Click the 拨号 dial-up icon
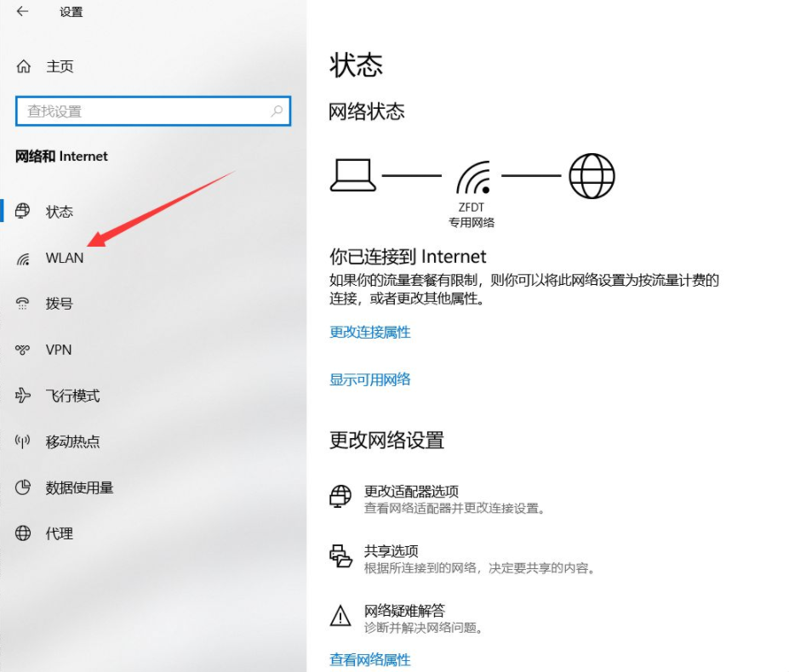 (x=23, y=304)
